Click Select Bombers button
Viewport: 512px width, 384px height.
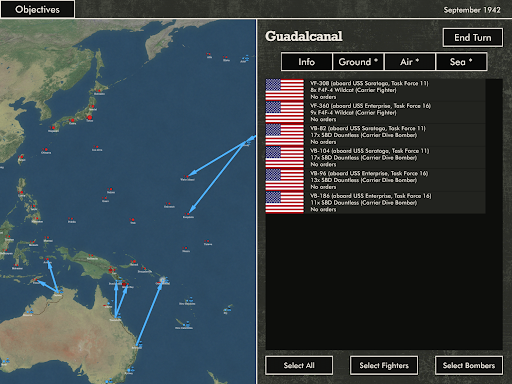(469, 365)
